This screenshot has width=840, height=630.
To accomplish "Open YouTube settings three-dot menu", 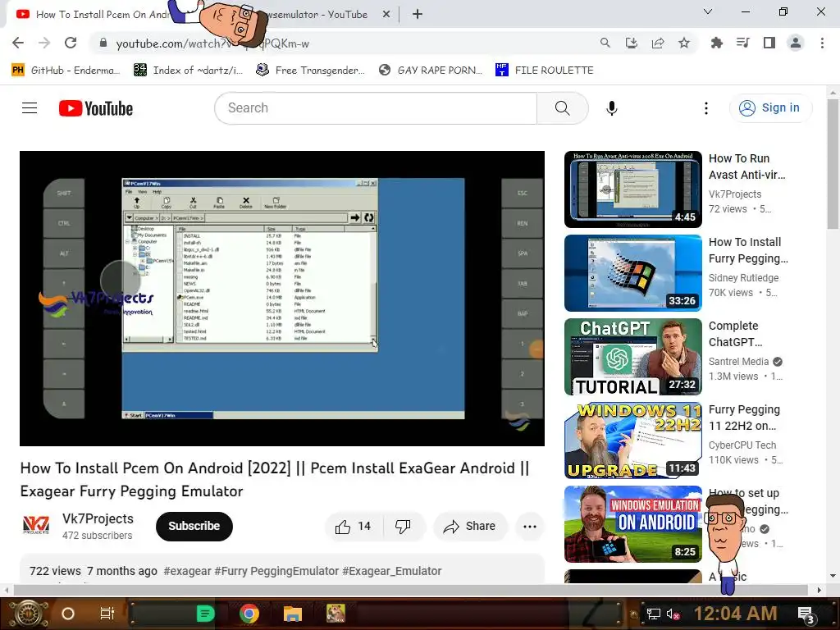I will pyautogui.click(x=706, y=108).
